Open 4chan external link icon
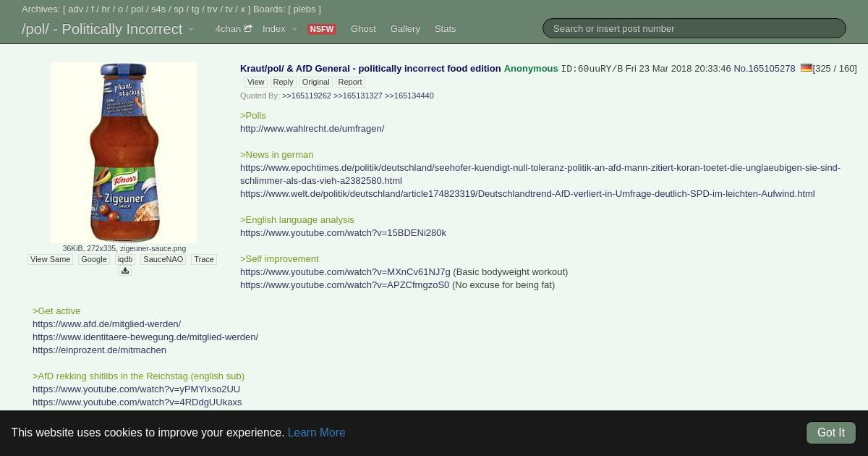 point(248,28)
